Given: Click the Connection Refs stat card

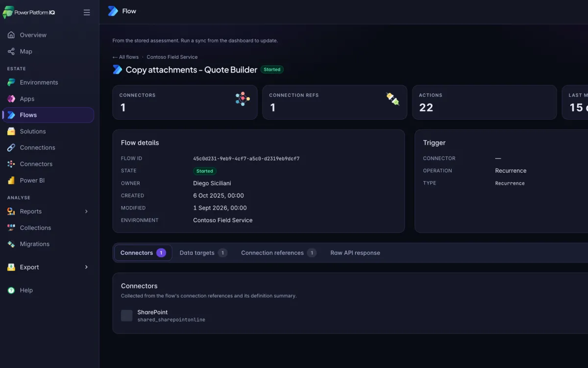Looking at the screenshot, I should (x=335, y=102).
